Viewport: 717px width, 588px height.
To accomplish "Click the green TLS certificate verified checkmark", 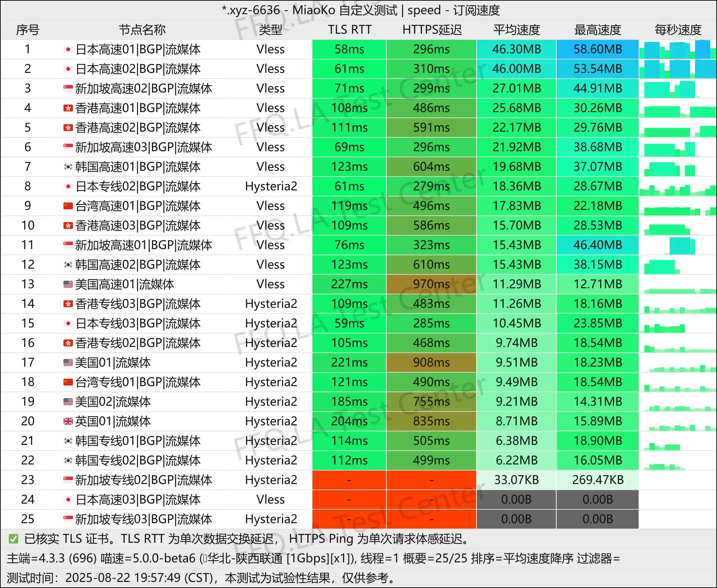I will [14, 539].
